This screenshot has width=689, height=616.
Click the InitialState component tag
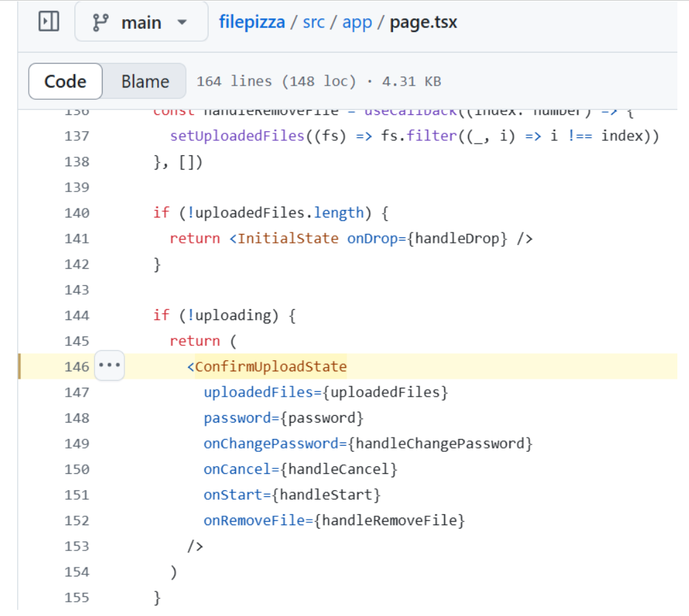288,239
